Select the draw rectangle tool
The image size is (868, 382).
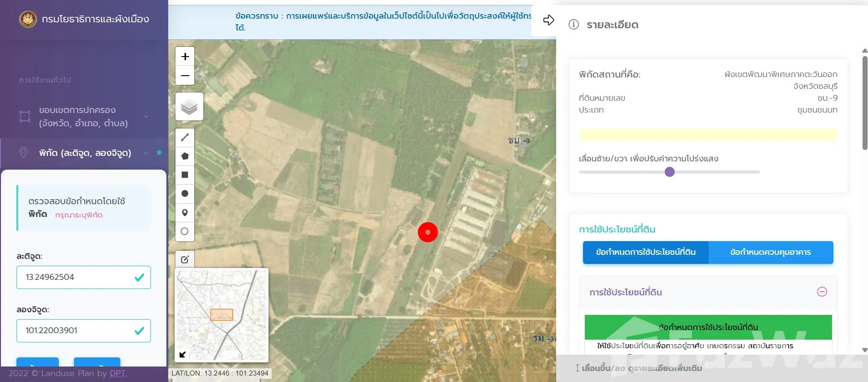point(185,175)
